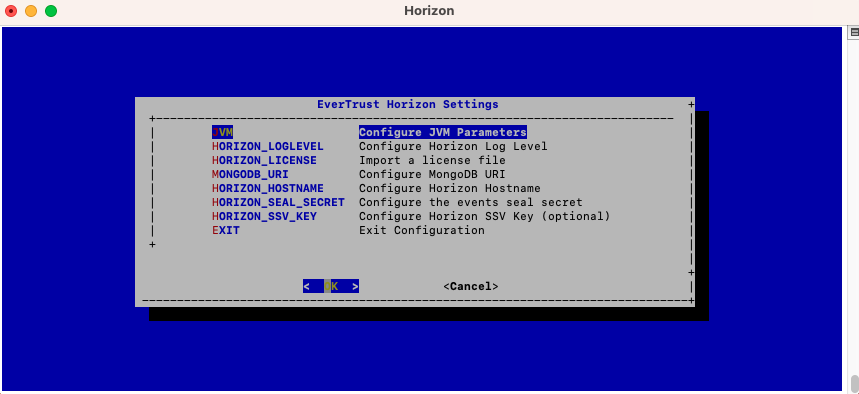The image size is (859, 394).
Task: Click 'Configure Horizon SSV Key (optional)' text
Action: point(485,216)
